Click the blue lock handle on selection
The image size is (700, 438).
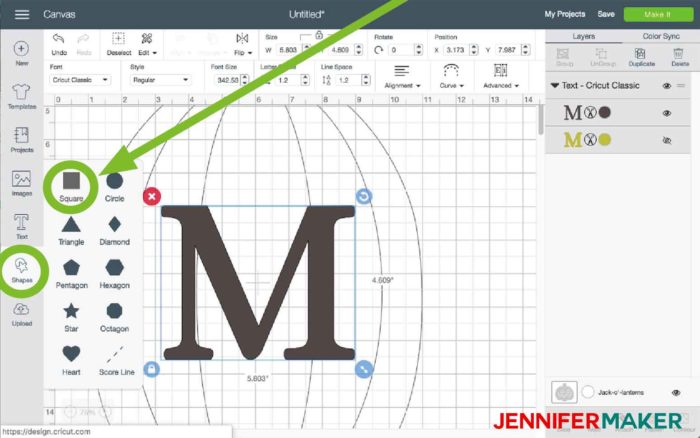[x=151, y=369]
